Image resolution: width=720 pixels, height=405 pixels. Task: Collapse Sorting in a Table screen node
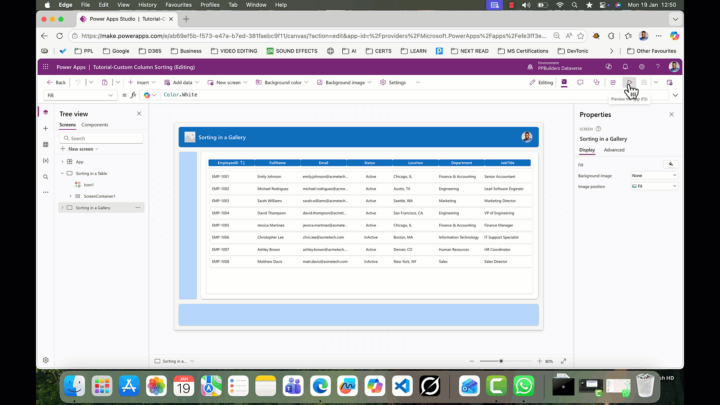coord(62,174)
